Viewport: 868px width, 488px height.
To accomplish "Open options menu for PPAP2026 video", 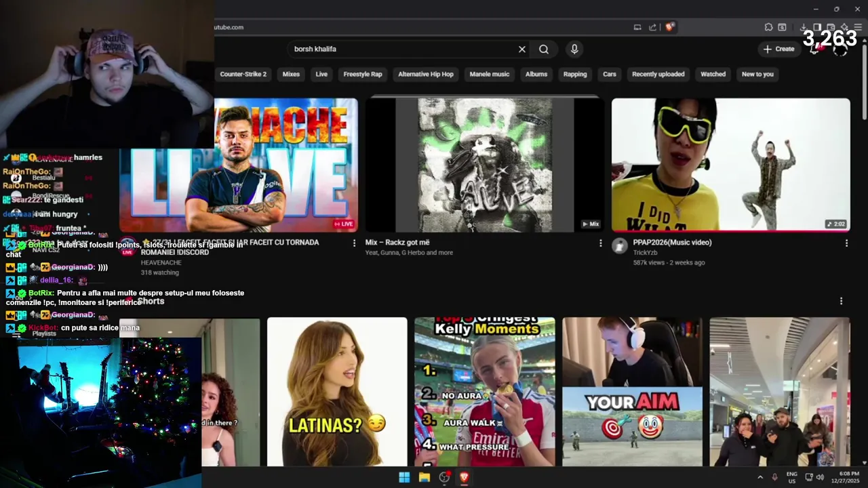I will [846, 243].
